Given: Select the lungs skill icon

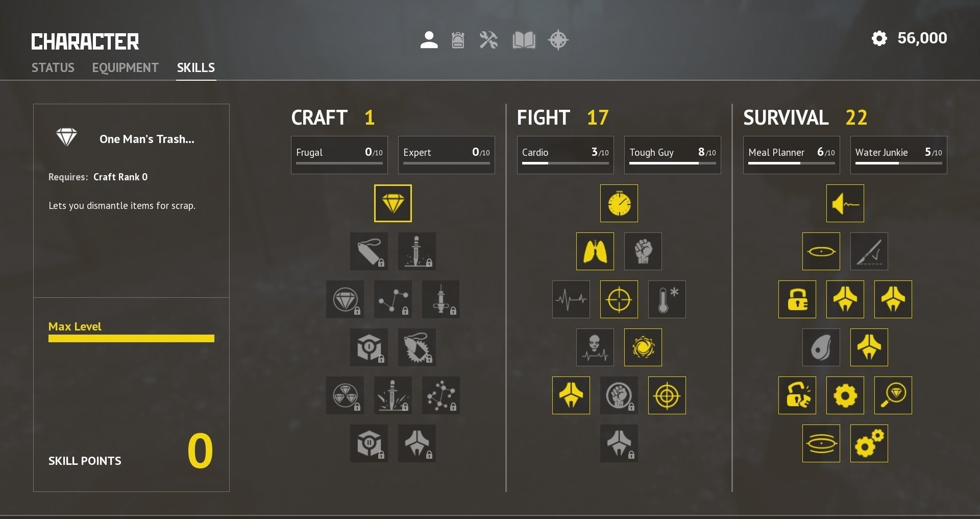Looking at the screenshot, I should click(595, 251).
